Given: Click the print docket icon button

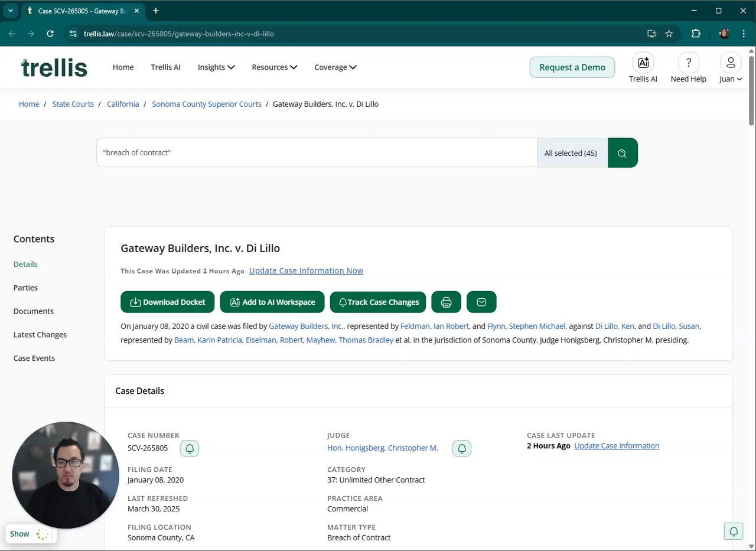Looking at the screenshot, I should click(447, 302).
